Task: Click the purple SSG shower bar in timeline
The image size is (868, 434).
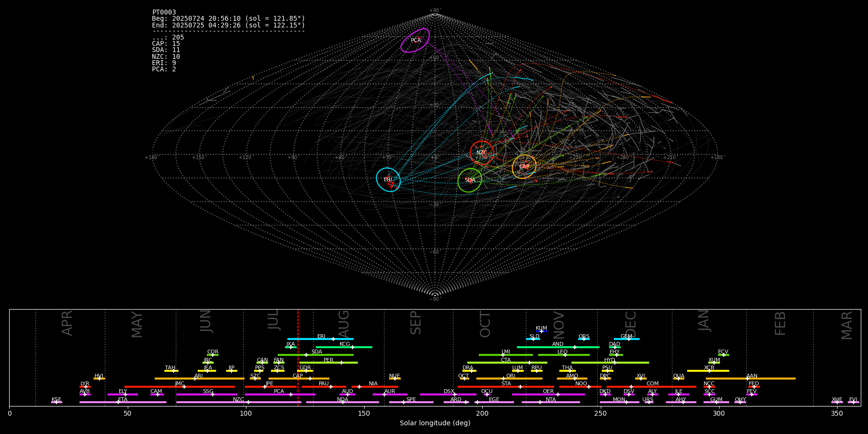Action: pyautogui.click(x=206, y=394)
